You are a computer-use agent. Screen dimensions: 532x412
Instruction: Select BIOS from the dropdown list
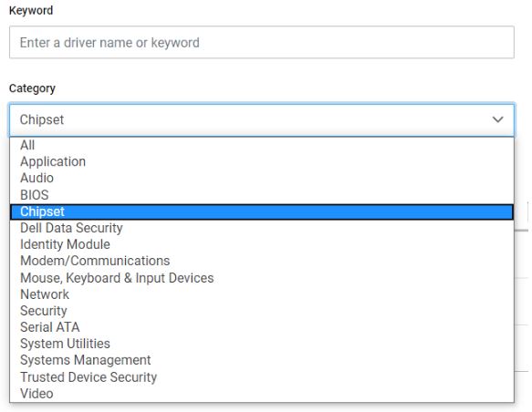tap(262, 195)
